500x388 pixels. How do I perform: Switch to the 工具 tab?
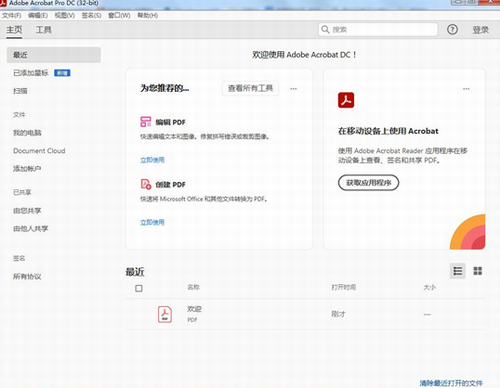coord(44,30)
